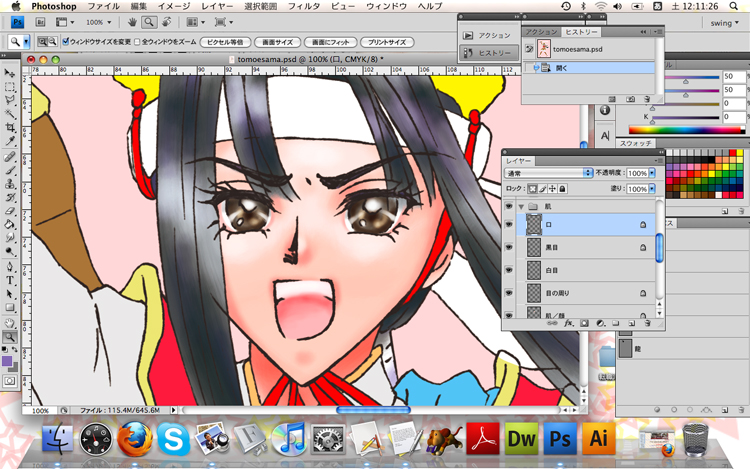Hide the 目の周り layer
This screenshot has height=469, width=750.
pos(509,293)
